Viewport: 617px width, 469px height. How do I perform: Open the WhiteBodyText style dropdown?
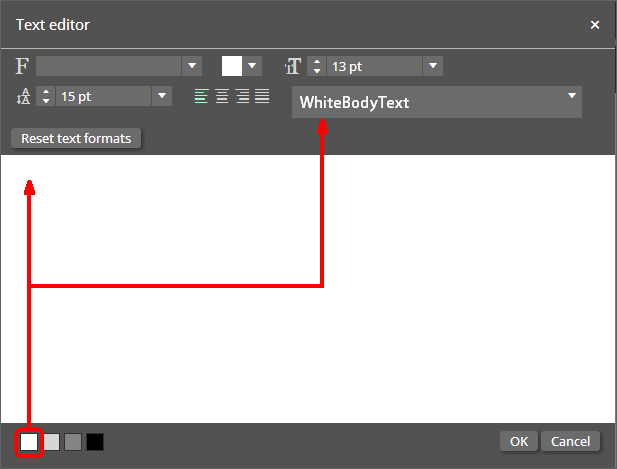click(572, 96)
